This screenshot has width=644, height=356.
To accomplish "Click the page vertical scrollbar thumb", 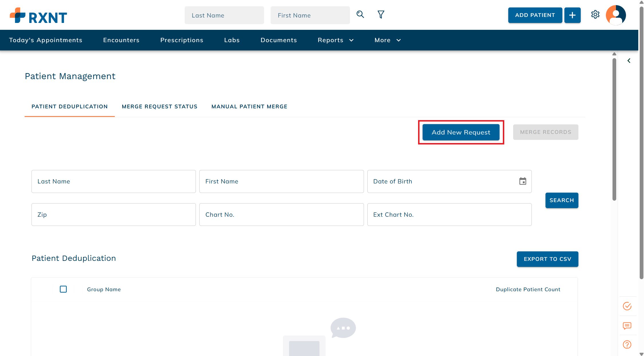I will tap(641, 143).
